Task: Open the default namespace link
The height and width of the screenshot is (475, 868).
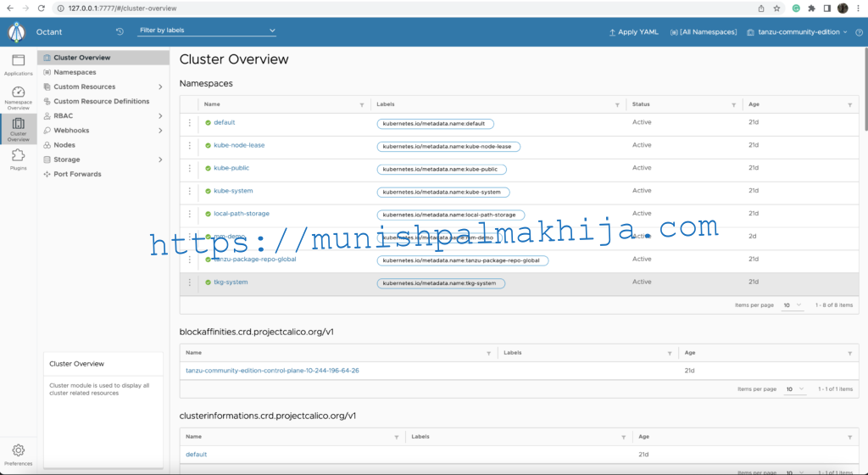Action: pyautogui.click(x=224, y=122)
